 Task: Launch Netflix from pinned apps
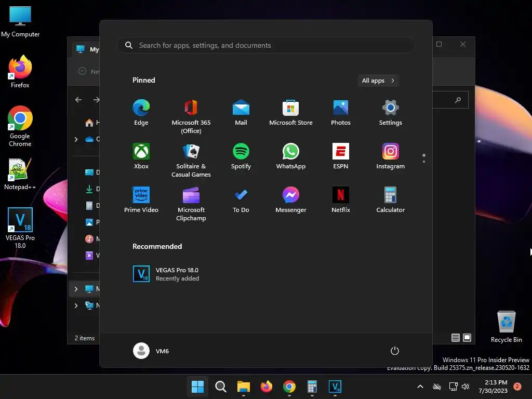[x=341, y=200]
